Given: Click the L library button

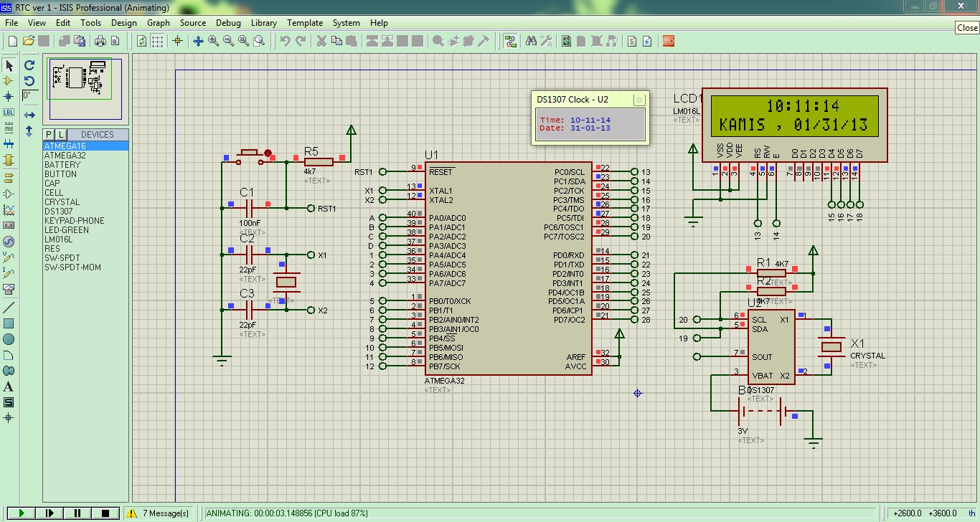Looking at the screenshot, I should [x=60, y=135].
